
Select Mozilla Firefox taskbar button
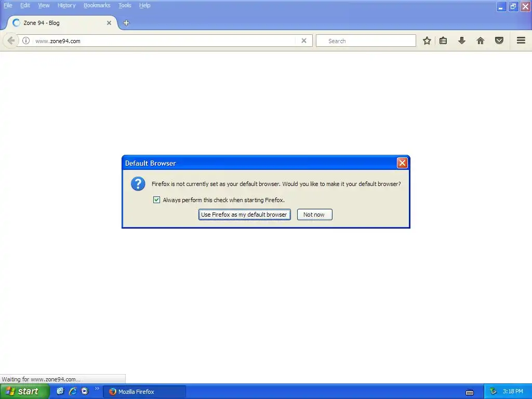click(x=144, y=392)
